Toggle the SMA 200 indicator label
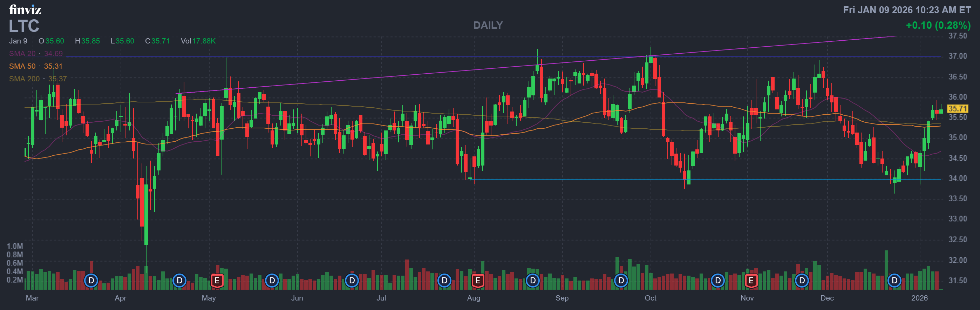 tap(38, 79)
